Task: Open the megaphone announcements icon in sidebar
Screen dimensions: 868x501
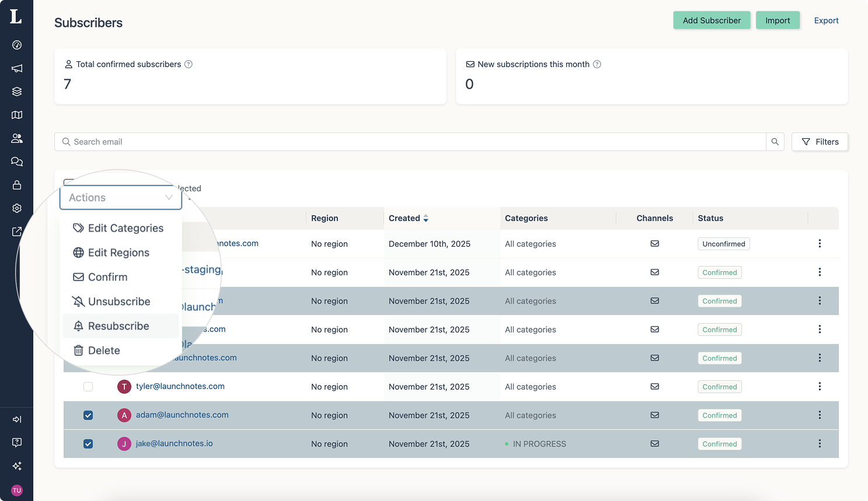Action: tap(17, 68)
